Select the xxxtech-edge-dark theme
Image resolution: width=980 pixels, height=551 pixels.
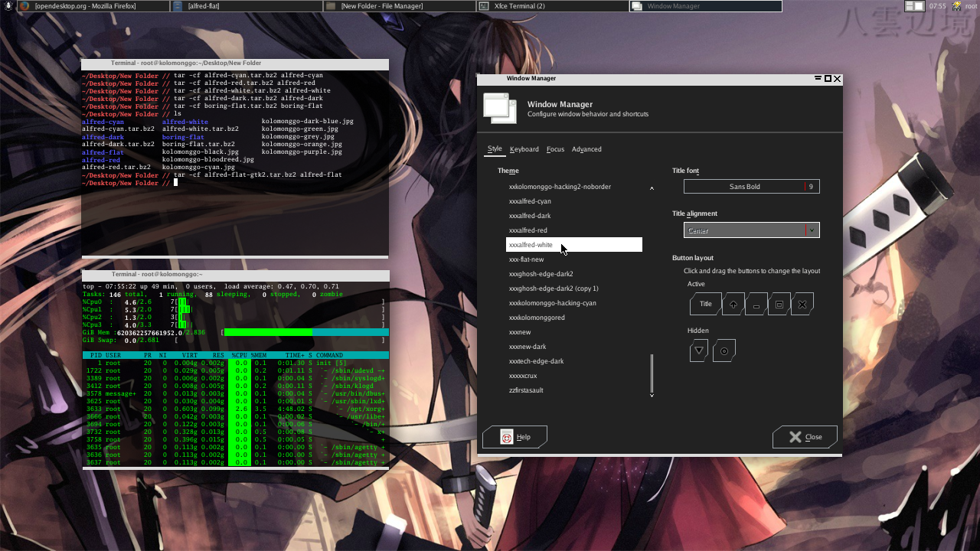tap(574, 361)
